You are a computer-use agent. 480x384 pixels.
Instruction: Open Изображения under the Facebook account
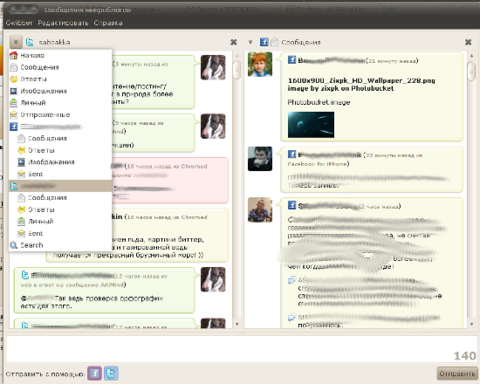click(x=60, y=162)
